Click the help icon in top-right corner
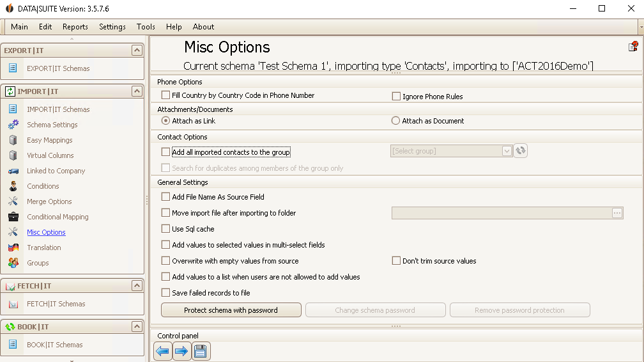The image size is (644, 362). tap(633, 46)
